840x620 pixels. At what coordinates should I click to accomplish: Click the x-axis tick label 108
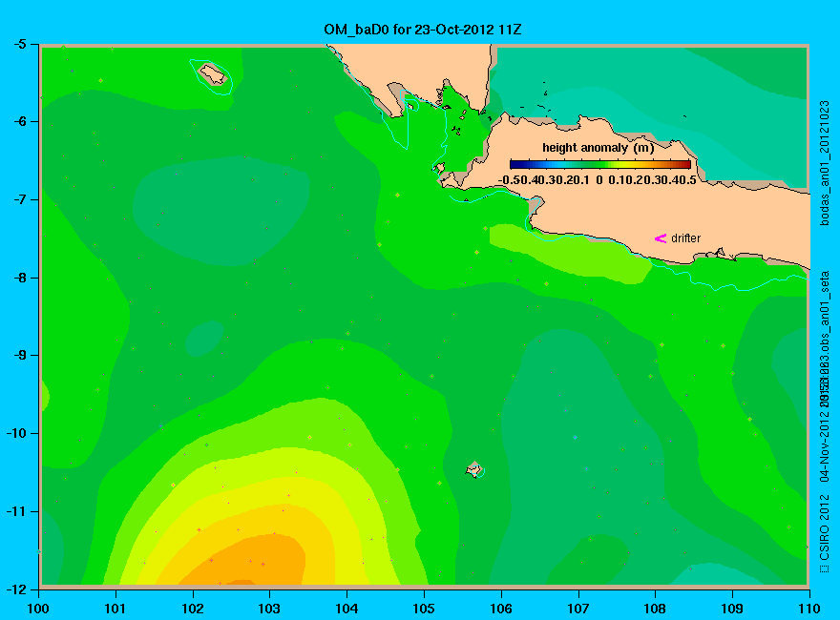click(655, 609)
